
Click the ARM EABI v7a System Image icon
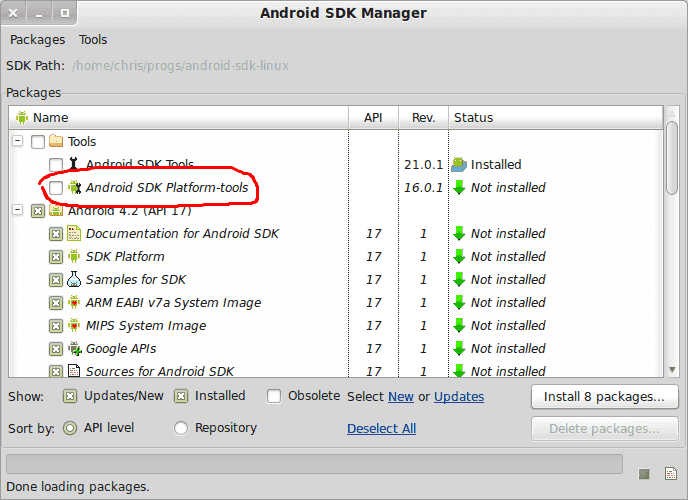pyautogui.click(x=74, y=302)
